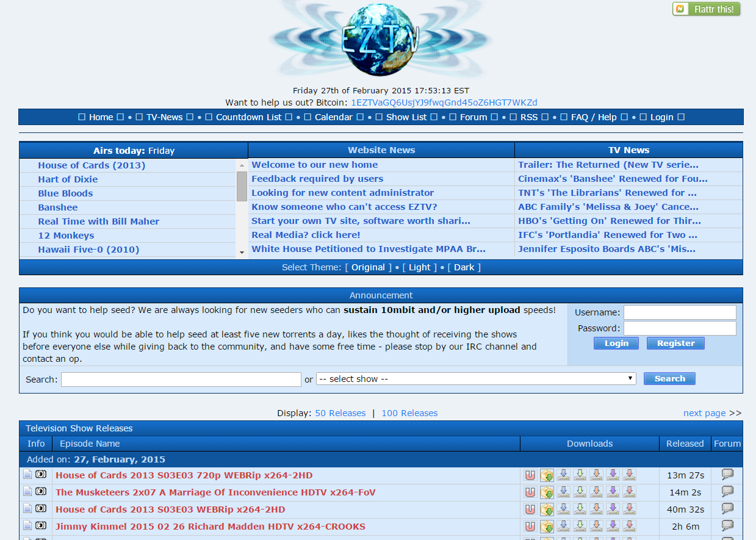The image size is (756, 540).
Task: Open Countdown List in the navigation bar
Action: pyautogui.click(x=249, y=117)
